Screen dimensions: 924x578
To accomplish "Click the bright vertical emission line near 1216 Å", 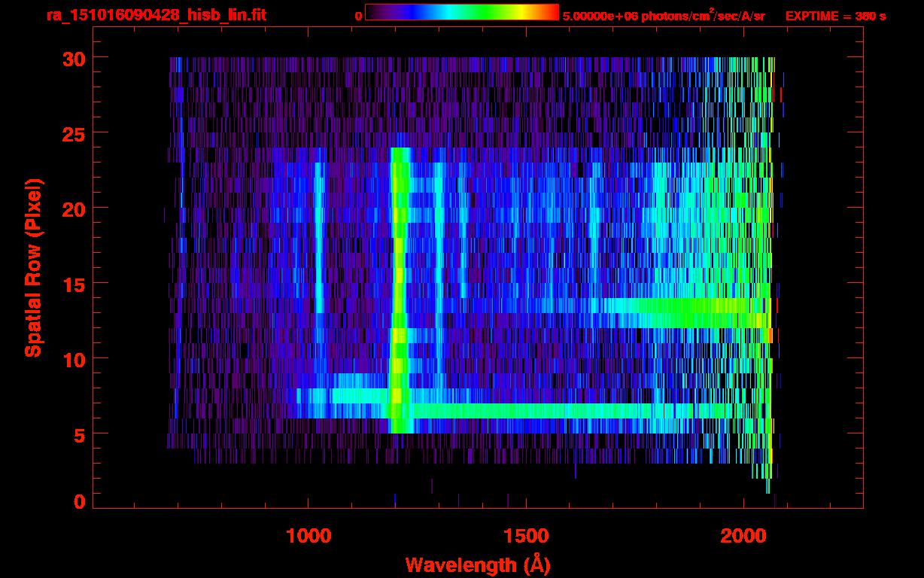I will pyautogui.click(x=398, y=286).
